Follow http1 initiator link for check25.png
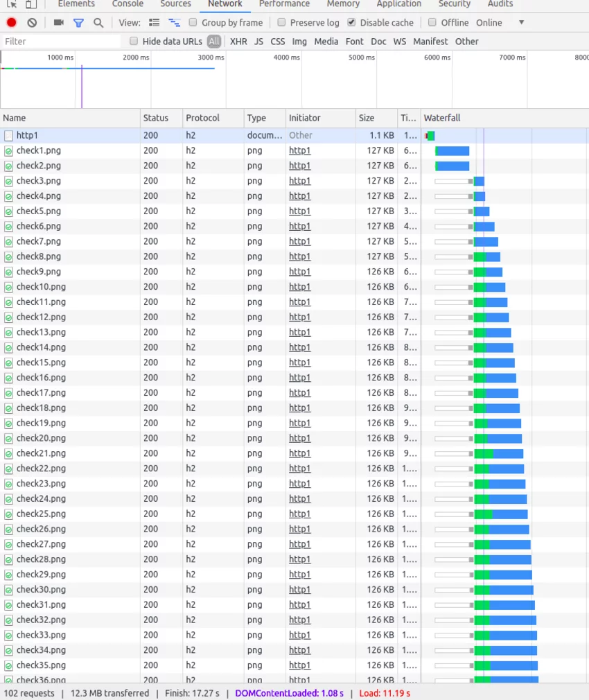589x700 pixels. (299, 514)
